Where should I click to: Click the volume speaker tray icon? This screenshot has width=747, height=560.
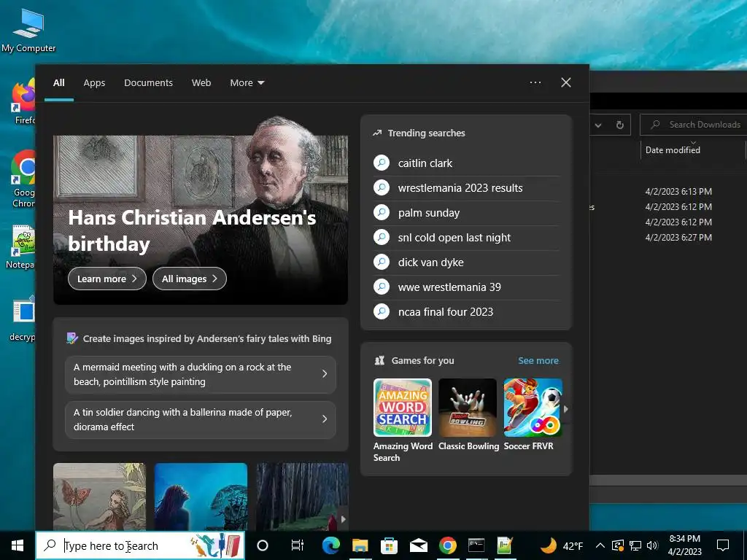[x=652, y=545]
